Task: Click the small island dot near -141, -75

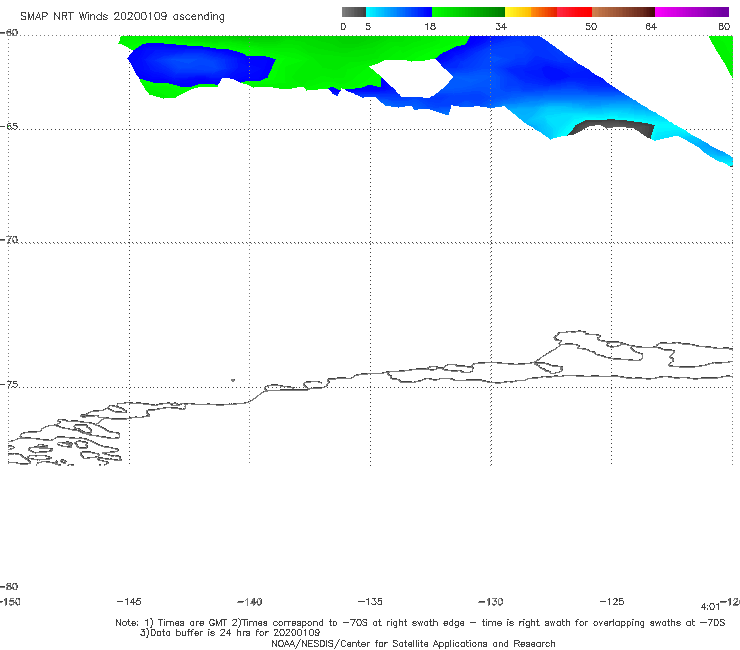Action: tap(233, 380)
